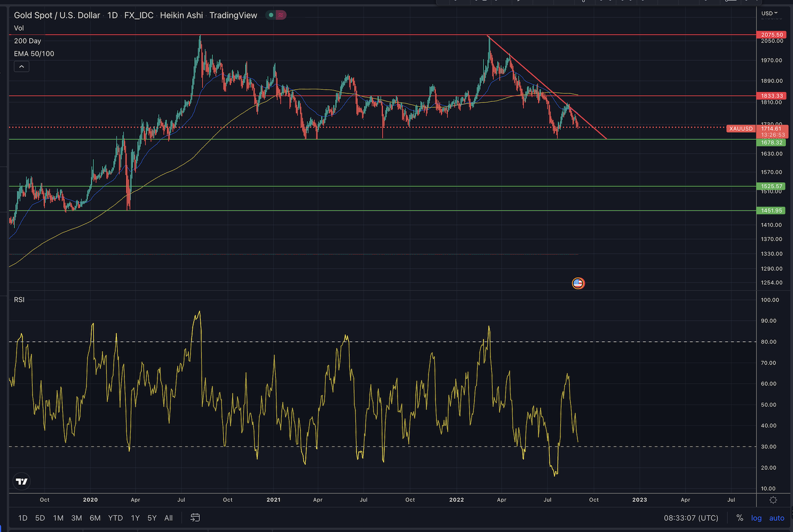Select the All time range
This screenshot has width=793, height=532.
click(169, 518)
